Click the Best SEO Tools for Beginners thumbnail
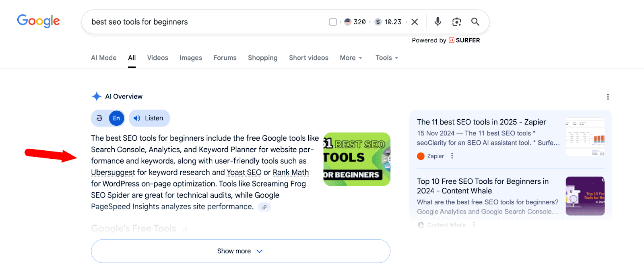The height and width of the screenshot is (270, 644). [357, 159]
